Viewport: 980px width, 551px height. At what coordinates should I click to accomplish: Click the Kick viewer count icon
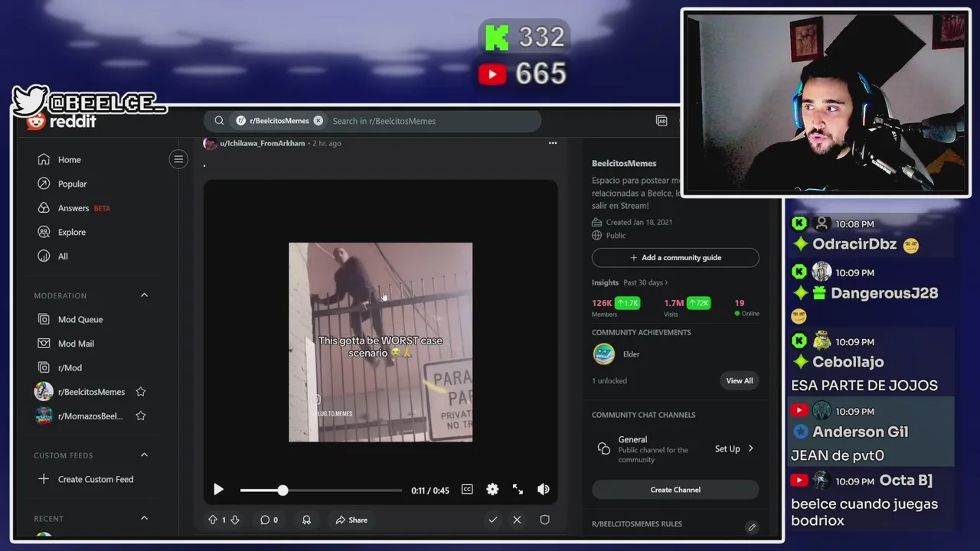click(x=497, y=37)
